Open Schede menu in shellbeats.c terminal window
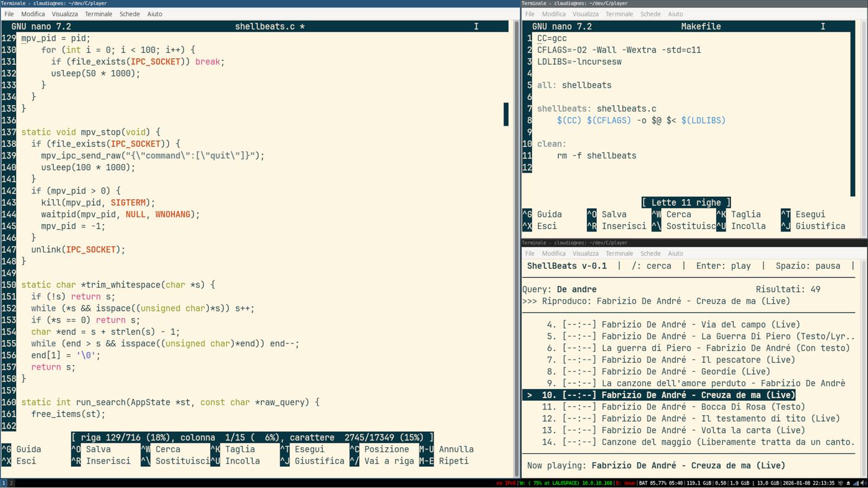Screen dimensions: 868x488 click(130, 14)
